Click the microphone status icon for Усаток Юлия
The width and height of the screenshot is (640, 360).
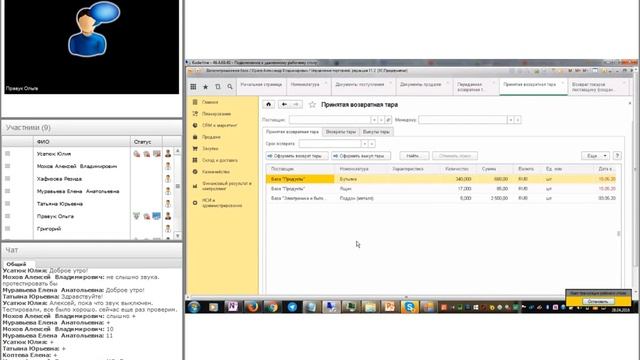pos(137,154)
